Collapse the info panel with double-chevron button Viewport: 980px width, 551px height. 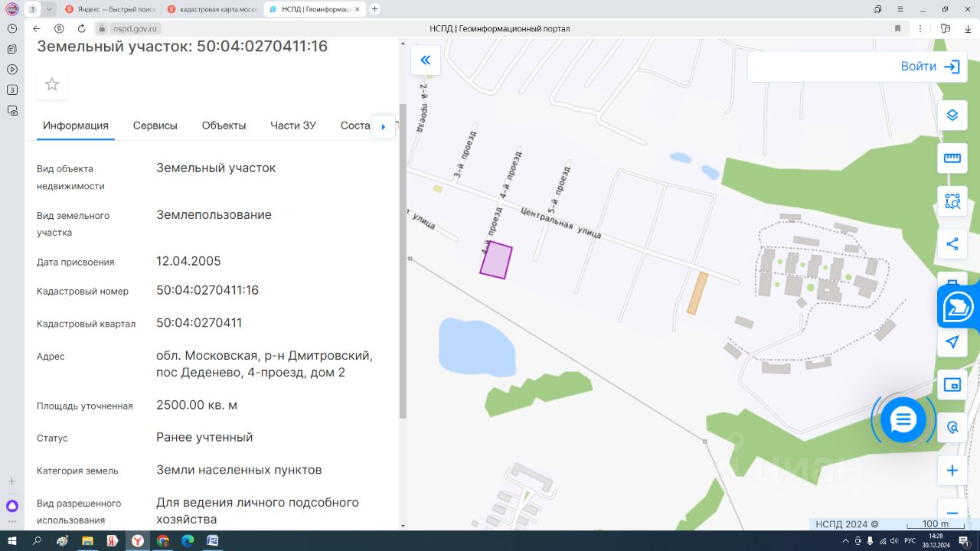click(426, 60)
